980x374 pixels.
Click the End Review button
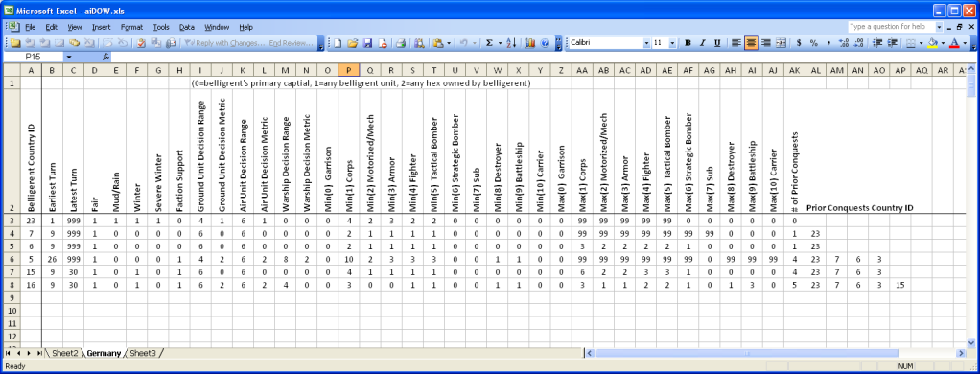point(291,43)
